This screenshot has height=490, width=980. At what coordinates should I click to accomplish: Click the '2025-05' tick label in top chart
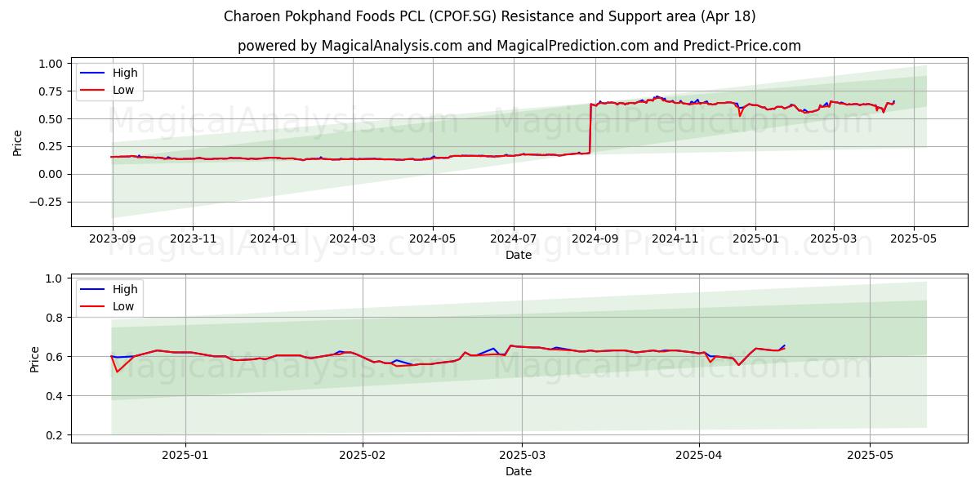point(914,240)
